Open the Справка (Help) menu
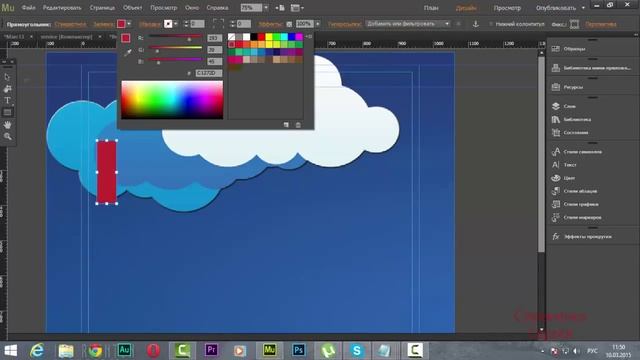This screenshot has height=360, width=640. pos(217,8)
